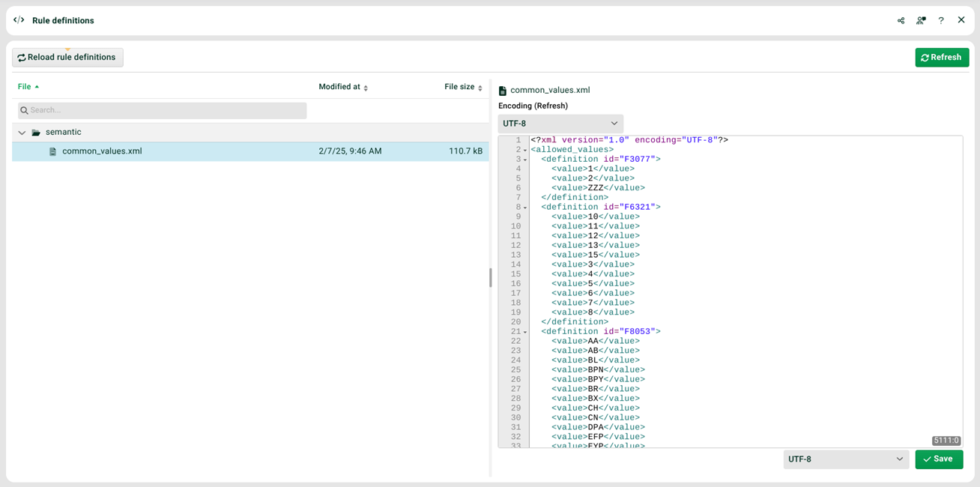Sort by the Modified at column header

click(339, 87)
